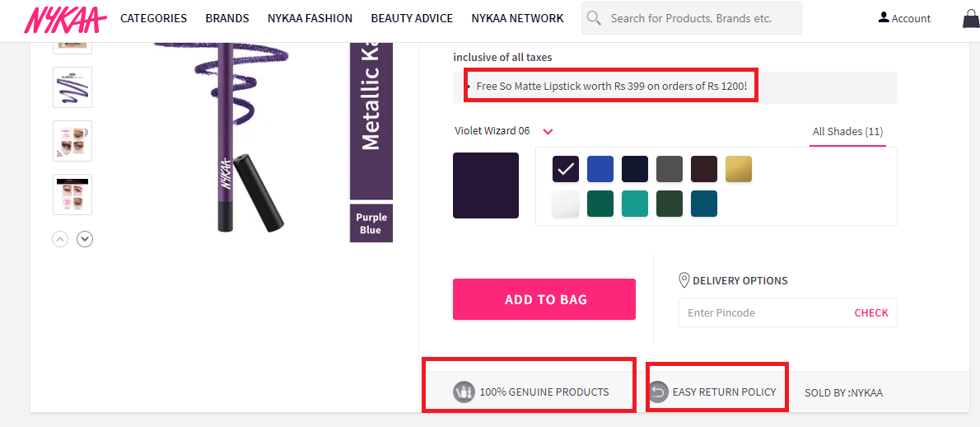Image resolution: width=980 pixels, height=427 pixels.
Task: Expand the Violet Wizard 06 shade dropdown
Action: click(x=548, y=131)
